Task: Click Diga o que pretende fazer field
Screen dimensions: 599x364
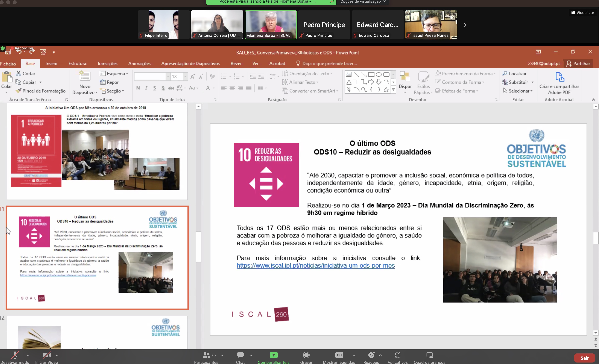Action: point(326,63)
